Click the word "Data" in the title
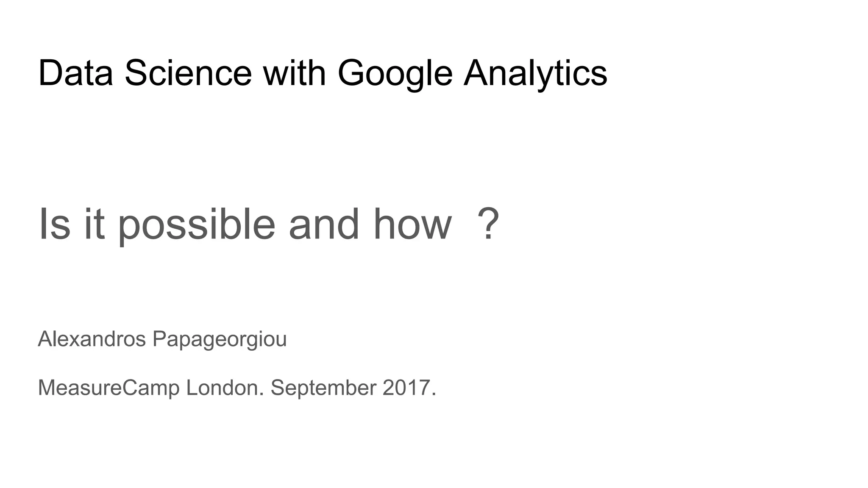The width and height of the screenshot is (868, 488). (75, 73)
